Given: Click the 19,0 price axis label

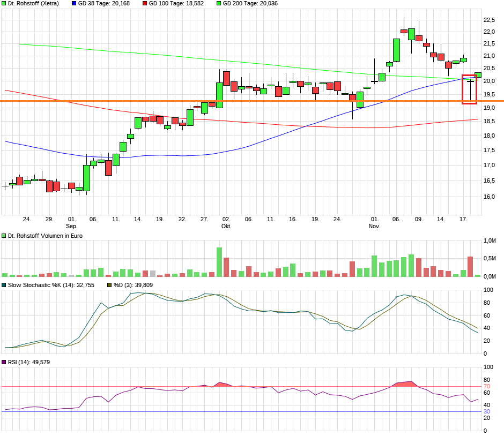Looking at the screenshot, I should click(489, 108).
